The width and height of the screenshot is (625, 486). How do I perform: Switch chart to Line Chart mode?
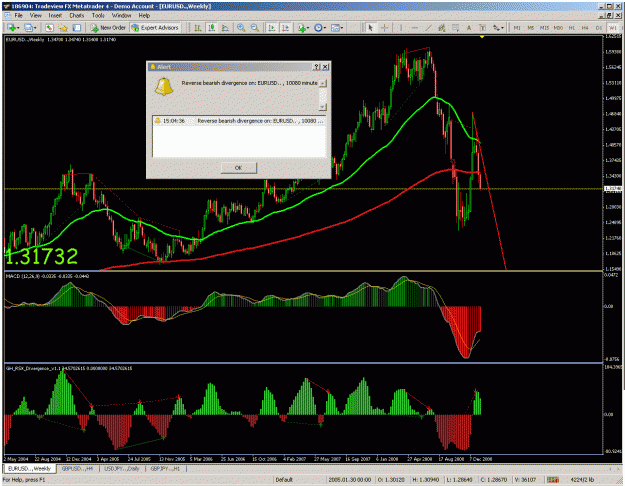point(225,28)
